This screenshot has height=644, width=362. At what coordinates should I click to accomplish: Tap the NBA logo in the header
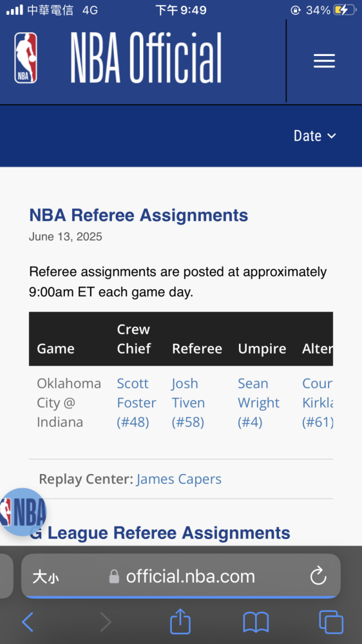click(26, 59)
